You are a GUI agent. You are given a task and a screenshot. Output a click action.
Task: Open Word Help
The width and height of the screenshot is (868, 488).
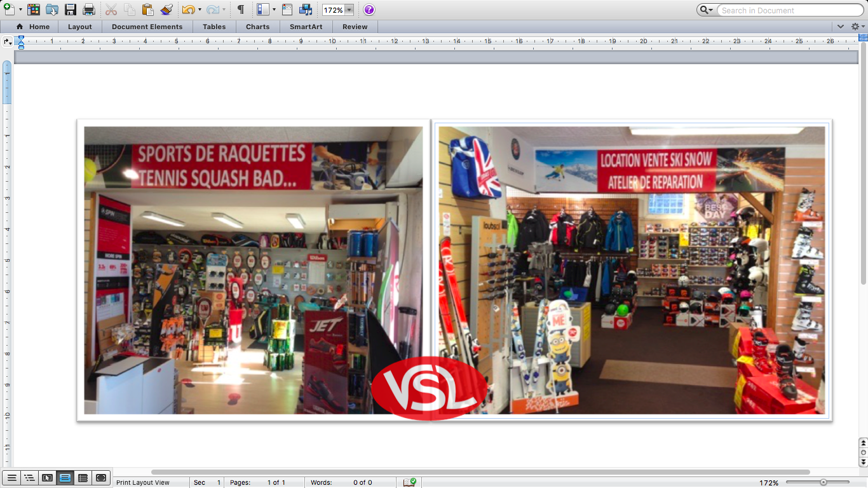369,10
